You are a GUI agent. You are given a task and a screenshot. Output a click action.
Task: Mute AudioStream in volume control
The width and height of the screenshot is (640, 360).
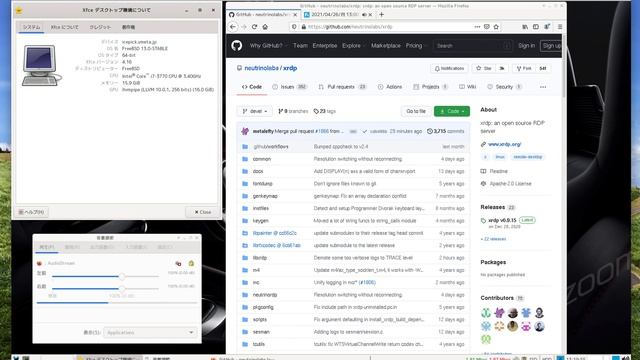coord(178,263)
